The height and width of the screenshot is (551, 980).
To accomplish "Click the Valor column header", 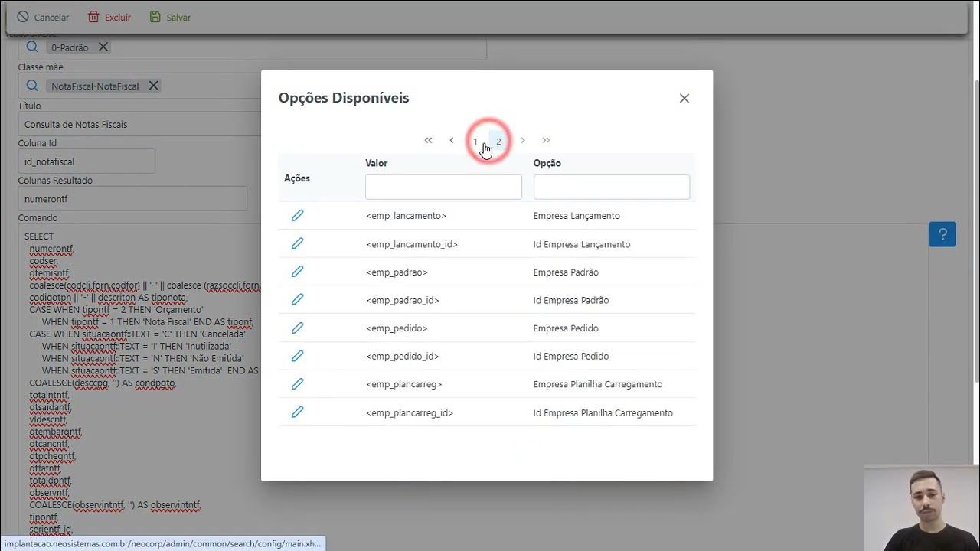I will [377, 163].
